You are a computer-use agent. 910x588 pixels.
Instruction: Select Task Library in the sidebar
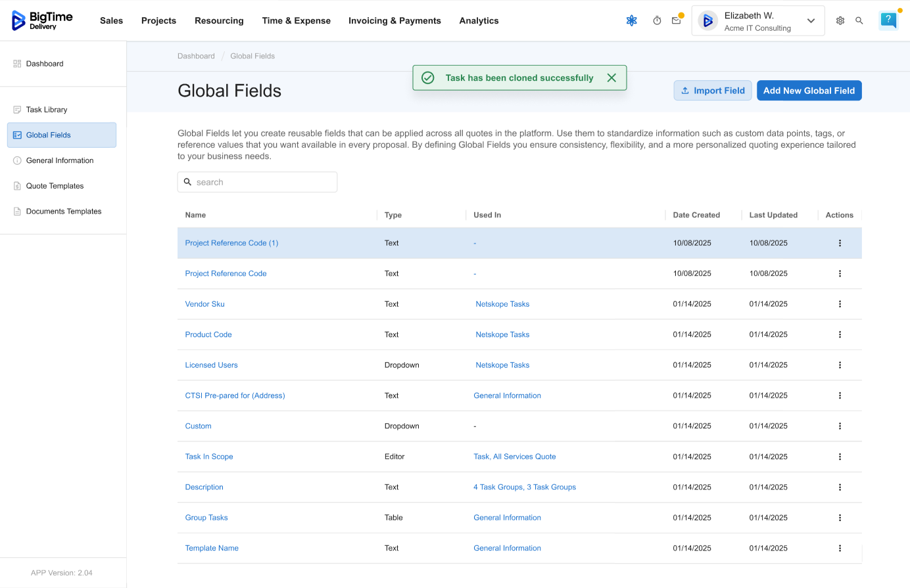tap(47, 110)
